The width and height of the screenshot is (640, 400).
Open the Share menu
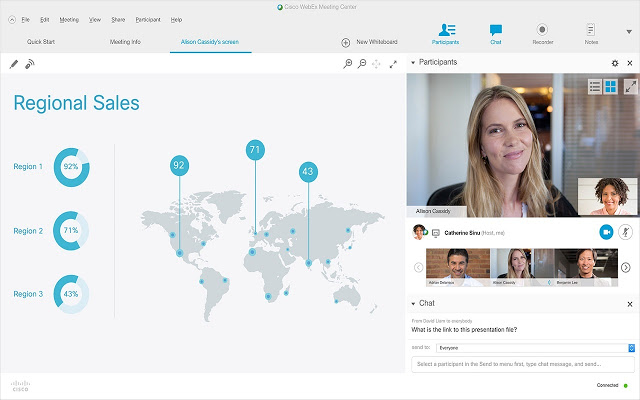(118, 20)
